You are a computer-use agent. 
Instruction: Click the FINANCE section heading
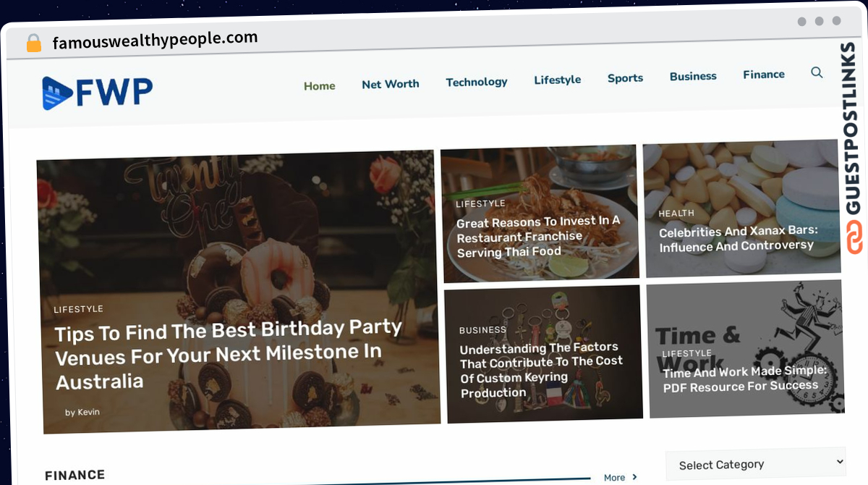click(x=75, y=475)
